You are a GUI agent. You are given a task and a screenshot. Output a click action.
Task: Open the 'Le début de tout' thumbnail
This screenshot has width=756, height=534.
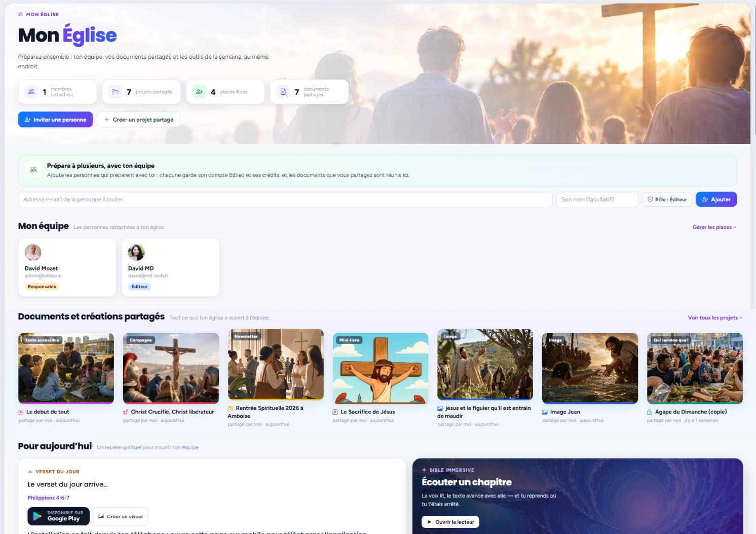(66, 368)
